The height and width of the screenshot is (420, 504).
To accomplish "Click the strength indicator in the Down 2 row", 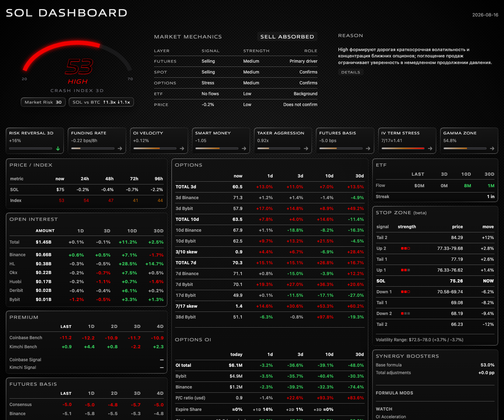I will tap(406, 314).
